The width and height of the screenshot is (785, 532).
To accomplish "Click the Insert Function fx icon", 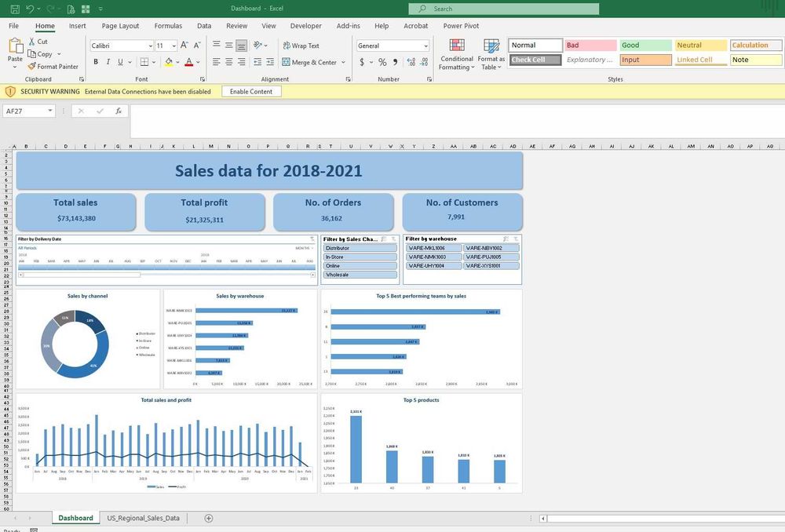I will tap(119, 111).
